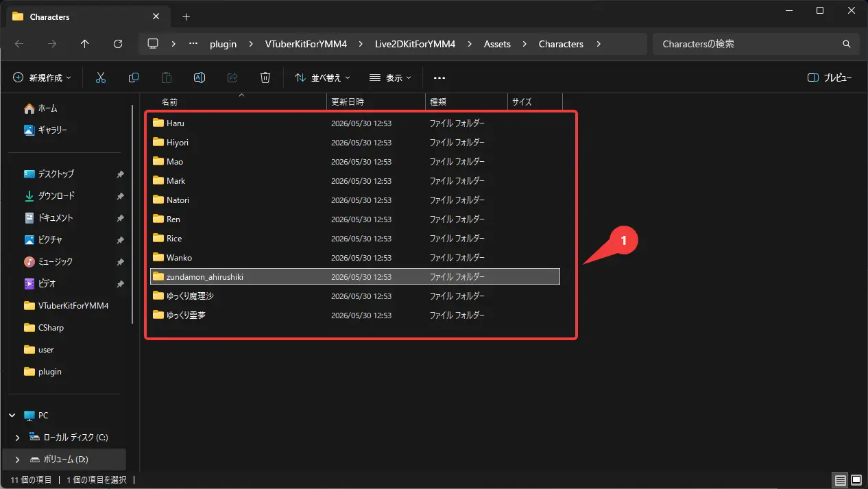
Task: Refresh the folder view
Action: click(x=118, y=44)
